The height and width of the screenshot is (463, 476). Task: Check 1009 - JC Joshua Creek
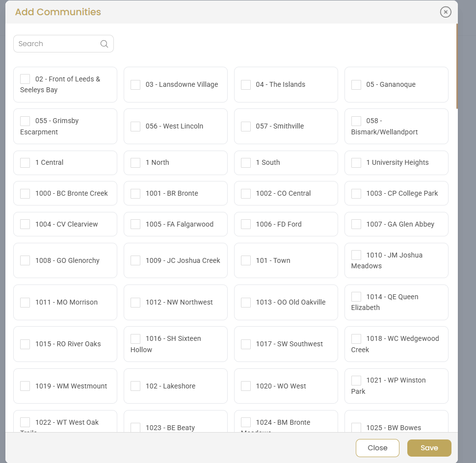tap(135, 260)
